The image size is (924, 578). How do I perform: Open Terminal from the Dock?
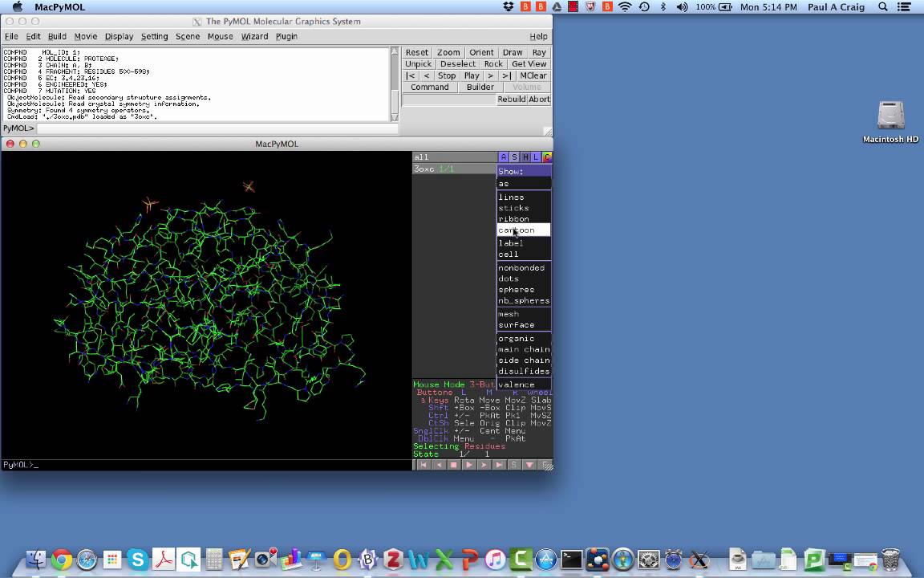point(571,559)
